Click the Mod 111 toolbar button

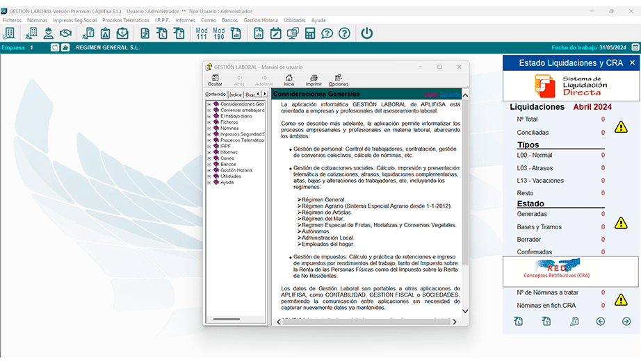[x=202, y=33]
